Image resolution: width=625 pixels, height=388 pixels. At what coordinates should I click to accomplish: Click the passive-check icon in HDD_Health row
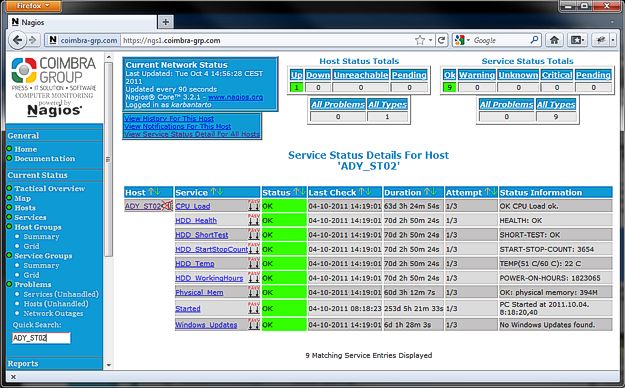pyautogui.click(x=254, y=220)
